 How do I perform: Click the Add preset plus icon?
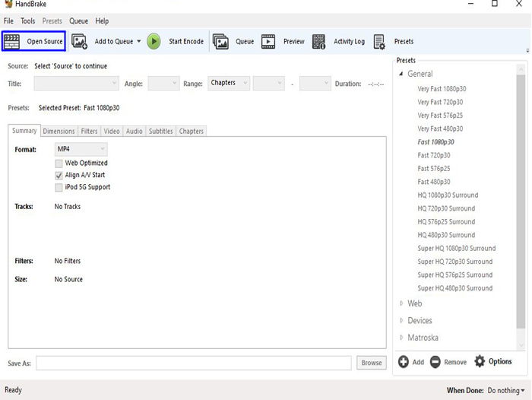pyautogui.click(x=404, y=362)
